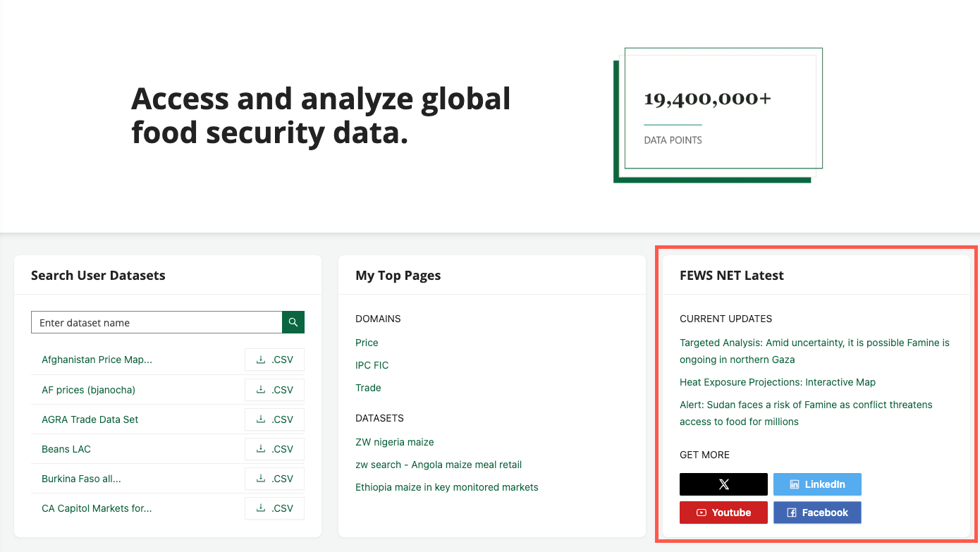Open the Facebook page
Screen dimensions: 980x552
coord(817,513)
